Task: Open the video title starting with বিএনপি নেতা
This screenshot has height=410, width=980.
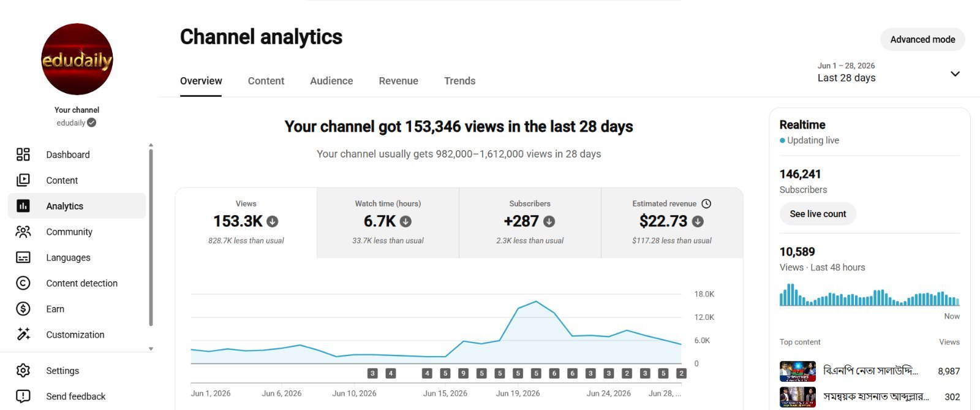Action: pos(870,371)
